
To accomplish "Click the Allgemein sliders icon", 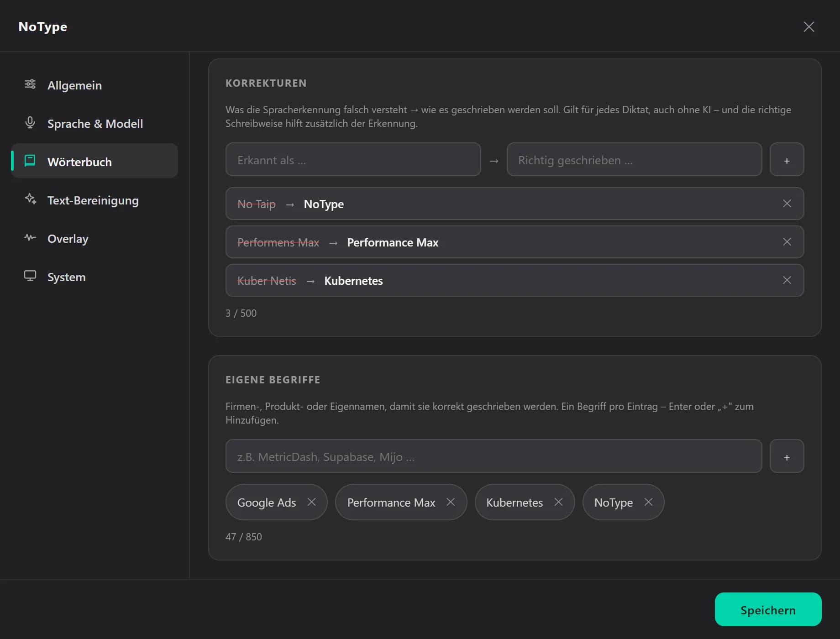I will [x=30, y=84].
